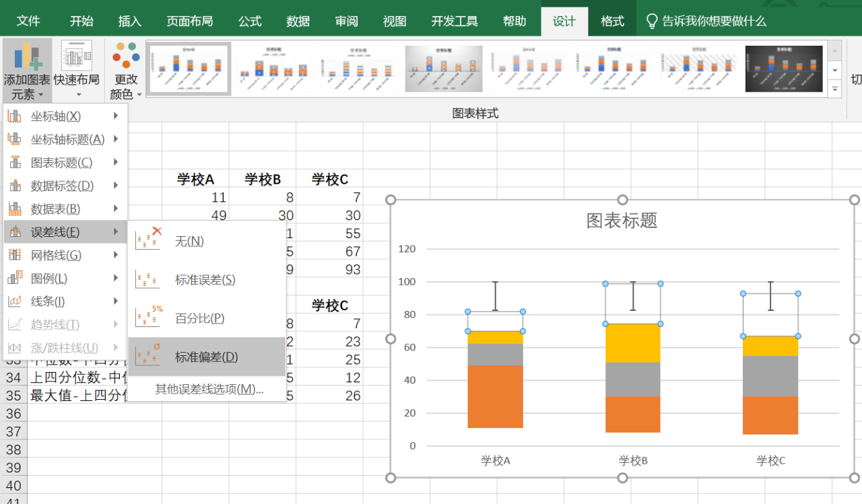This screenshot has width=862, height=504.
Task: Click the axis titles icon beside 坐标轴标题(A)
Action: click(14, 139)
